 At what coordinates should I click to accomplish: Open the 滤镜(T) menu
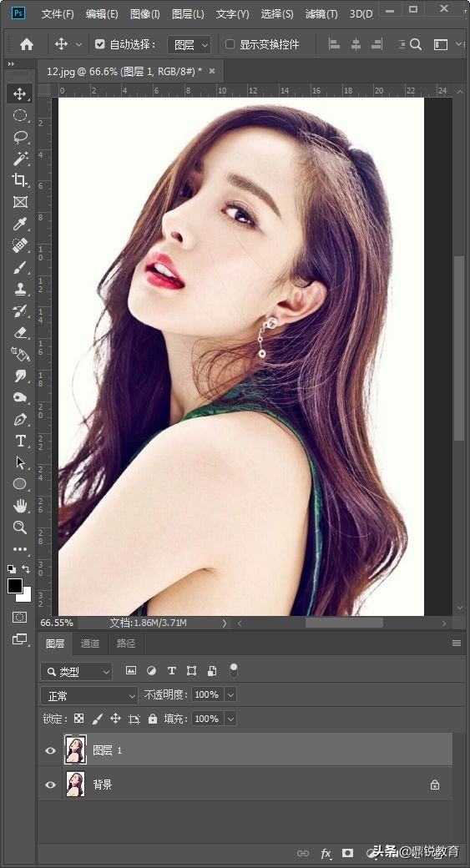click(321, 14)
